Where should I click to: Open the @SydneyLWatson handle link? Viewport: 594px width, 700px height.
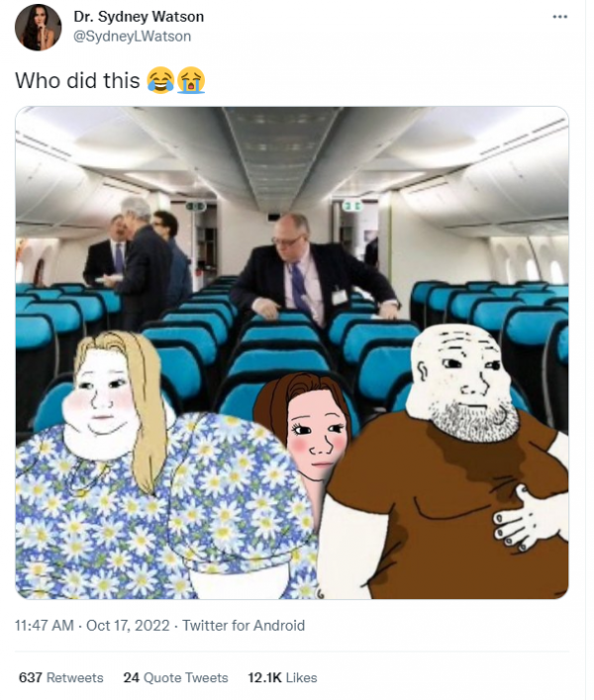click(x=132, y=37)
